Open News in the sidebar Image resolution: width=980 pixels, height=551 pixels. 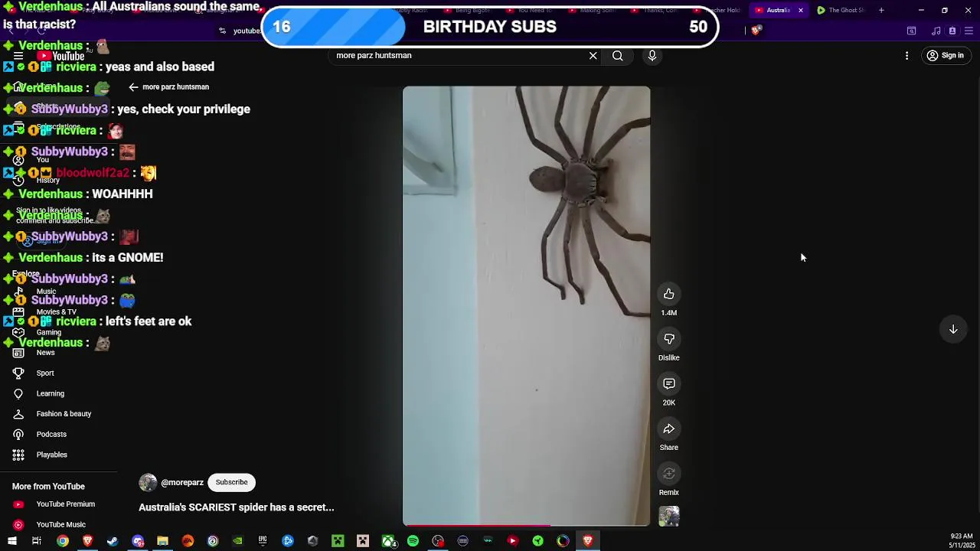point(45,353)
